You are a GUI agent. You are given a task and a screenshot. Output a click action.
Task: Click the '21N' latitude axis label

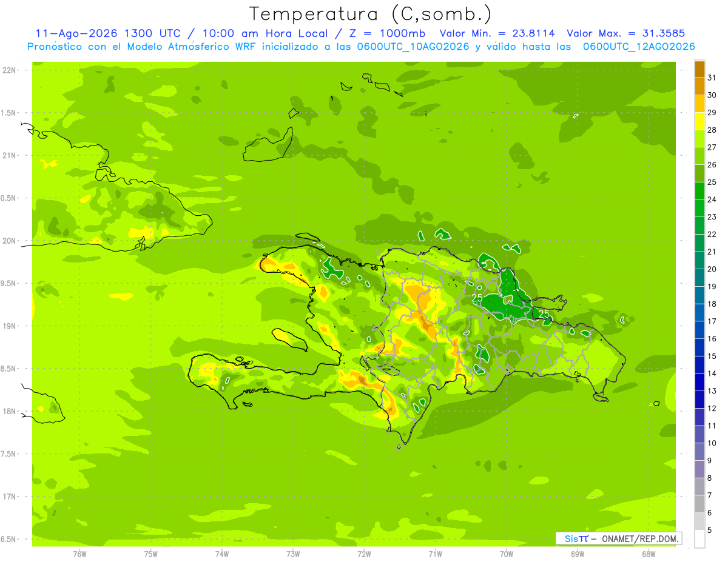coord(8,156)
